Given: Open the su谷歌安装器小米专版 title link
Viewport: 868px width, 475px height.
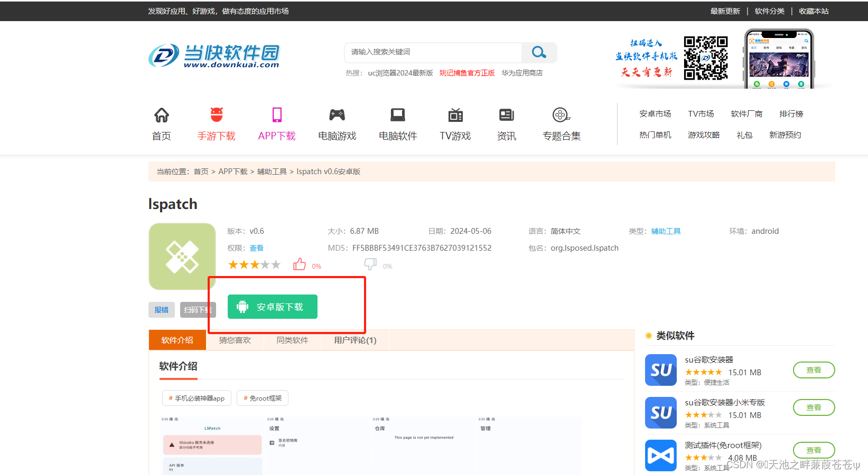Looking at the screenshot, I should [x=725, y=402].
